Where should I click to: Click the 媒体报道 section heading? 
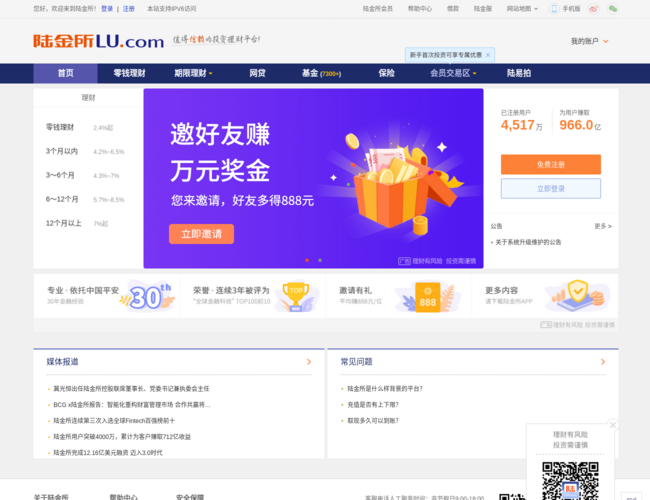[62, 362]
